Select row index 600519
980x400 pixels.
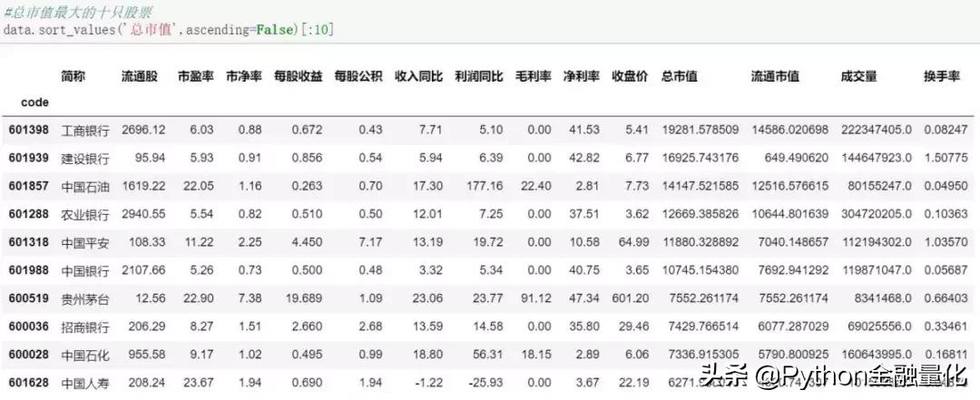tap(30, 299)
